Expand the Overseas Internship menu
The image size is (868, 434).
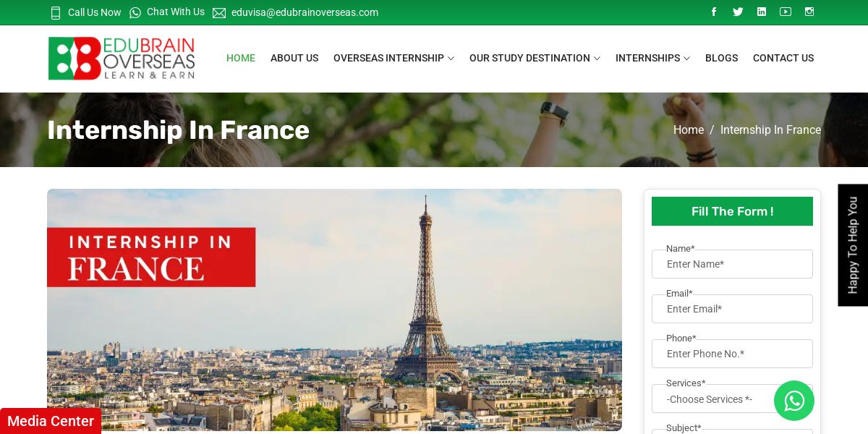393,58
